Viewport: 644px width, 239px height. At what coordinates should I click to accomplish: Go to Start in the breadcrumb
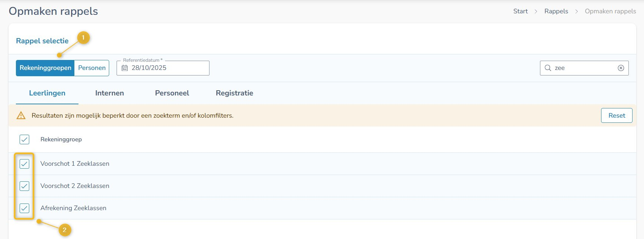click(x=520, y=11)
